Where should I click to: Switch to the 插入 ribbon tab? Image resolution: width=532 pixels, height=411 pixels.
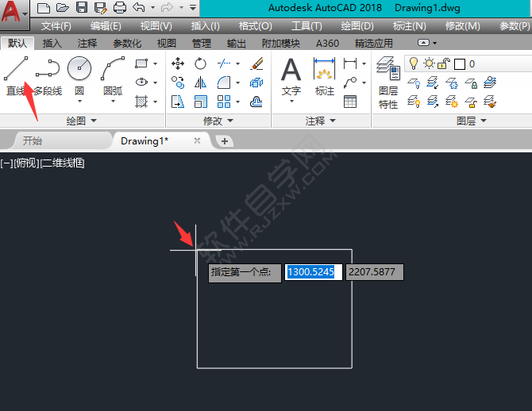[52, 43]
